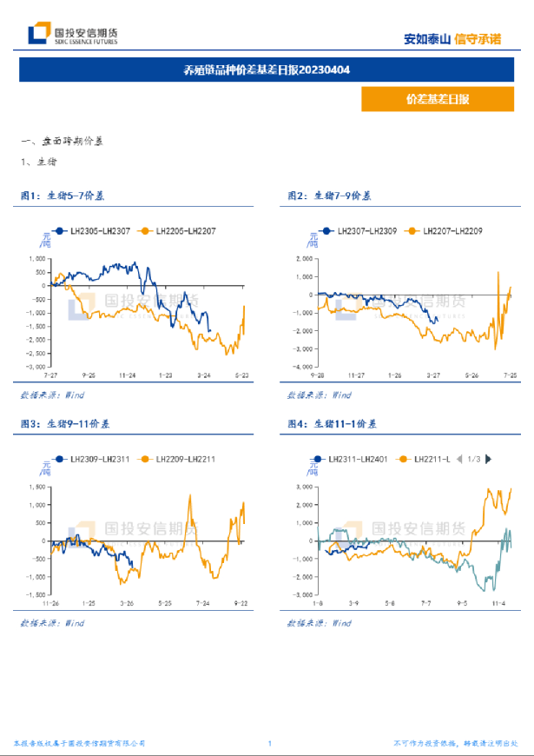Click the 1/3 legend page indicator
The image size is (534, 756).
[x=474, y=458]
